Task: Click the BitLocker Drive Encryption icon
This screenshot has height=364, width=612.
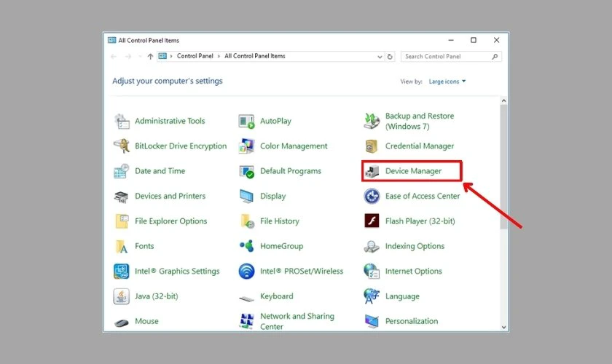Action: coord(122,146)
